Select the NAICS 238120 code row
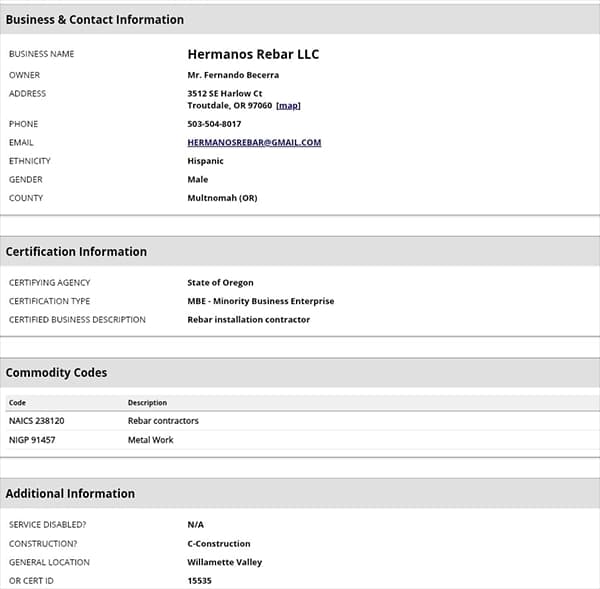This screenshot has height=589, width=600. (x=36, y=421)
